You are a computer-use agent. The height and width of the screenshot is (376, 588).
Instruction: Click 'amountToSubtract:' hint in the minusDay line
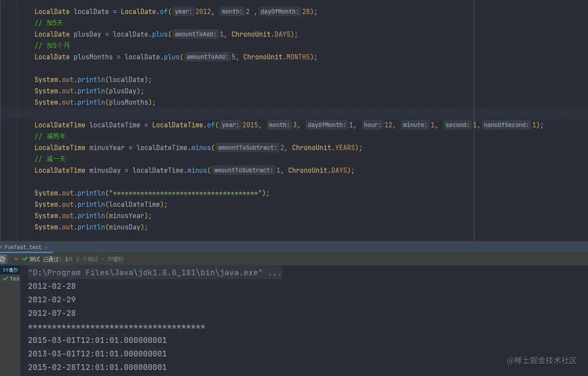(243, 170)
